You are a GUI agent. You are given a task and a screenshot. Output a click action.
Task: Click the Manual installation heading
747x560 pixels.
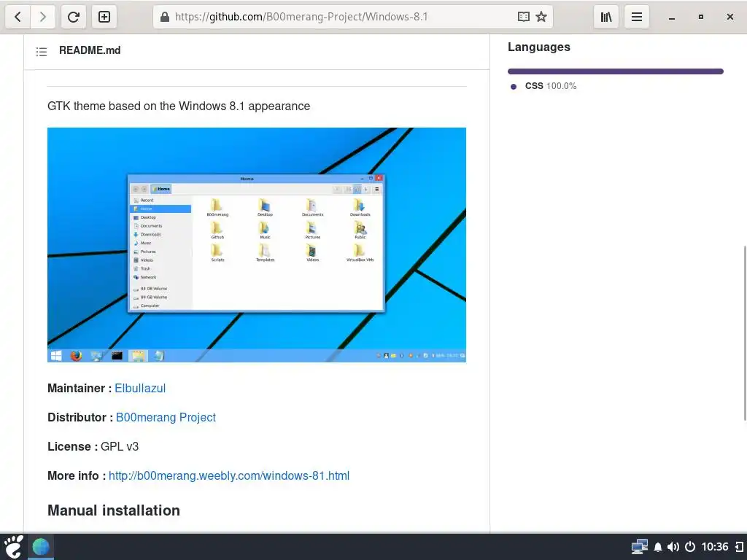click(114, 510)
